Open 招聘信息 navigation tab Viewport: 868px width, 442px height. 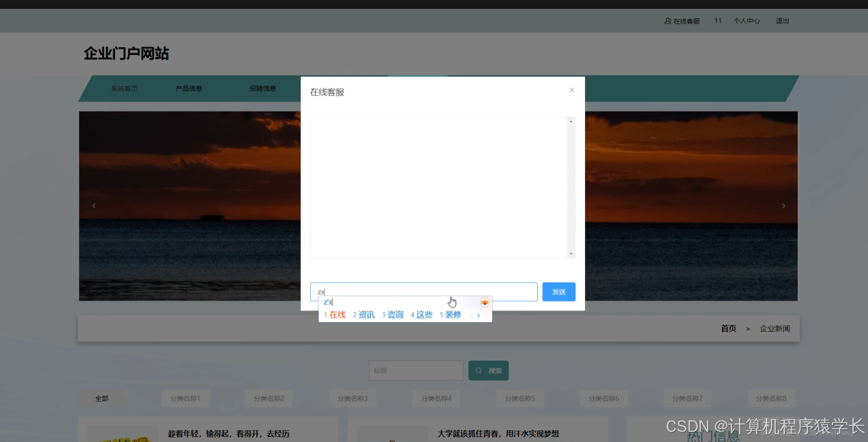[x=263, y=89]
